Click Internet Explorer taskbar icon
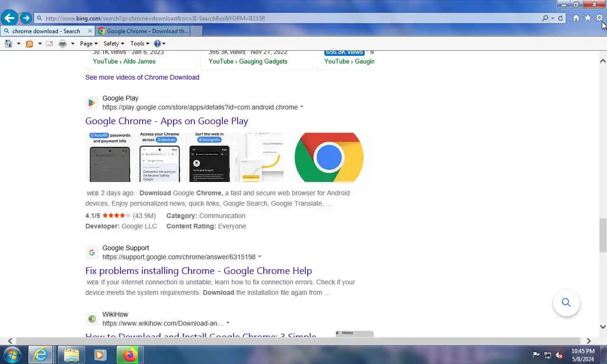Viewport: 607px width, 364px height. click(x=40, y=355)
